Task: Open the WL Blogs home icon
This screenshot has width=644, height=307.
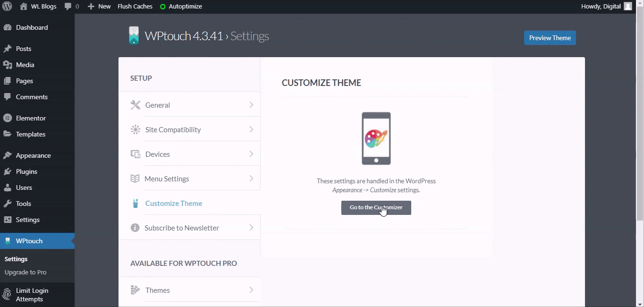Action: coord(24,6)
